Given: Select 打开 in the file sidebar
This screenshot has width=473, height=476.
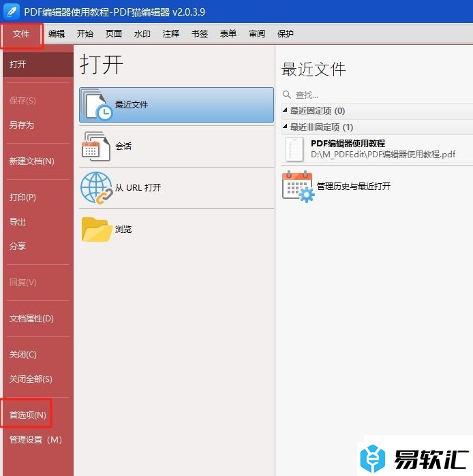Looking at the screenshot, I should tap(38, 65).
